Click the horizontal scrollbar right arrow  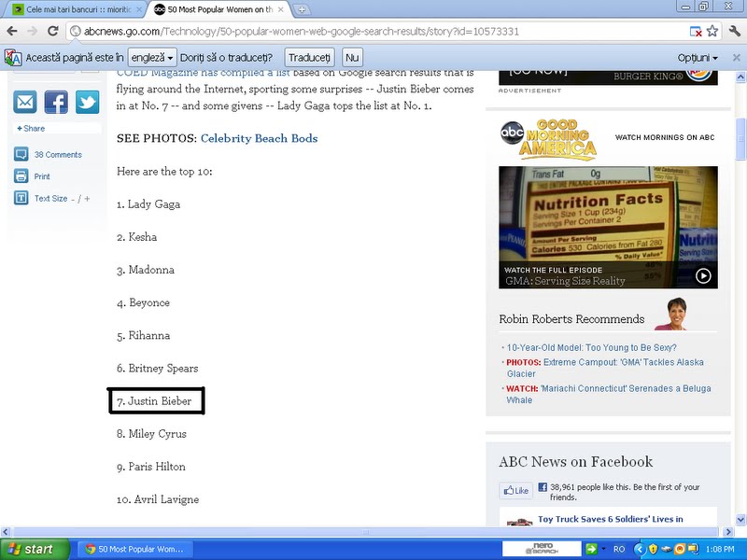click(728, 532)
